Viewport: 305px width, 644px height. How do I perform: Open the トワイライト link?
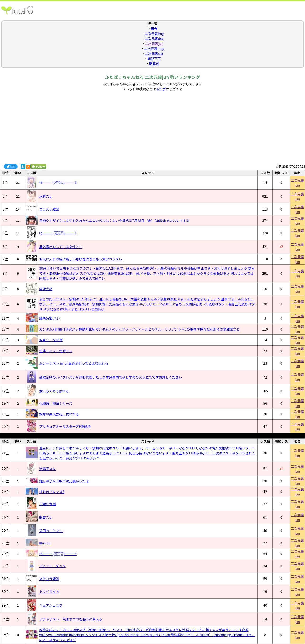point(49,591)
